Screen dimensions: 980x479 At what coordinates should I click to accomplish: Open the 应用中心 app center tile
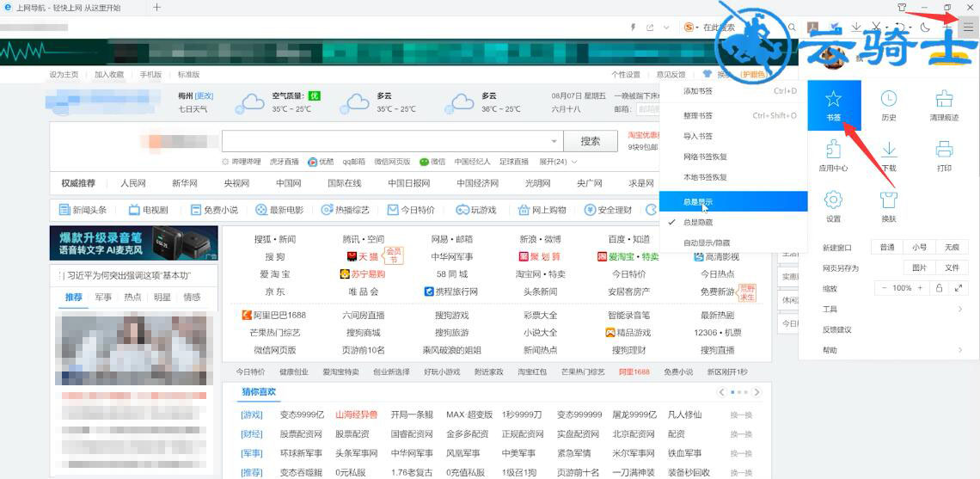(834, 157)
